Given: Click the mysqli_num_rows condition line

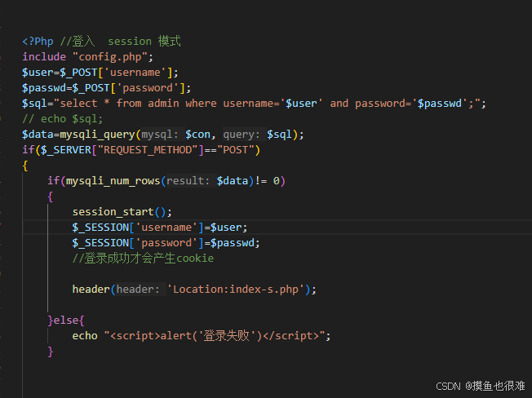Looking at the screenshot, I should point(166,181).
